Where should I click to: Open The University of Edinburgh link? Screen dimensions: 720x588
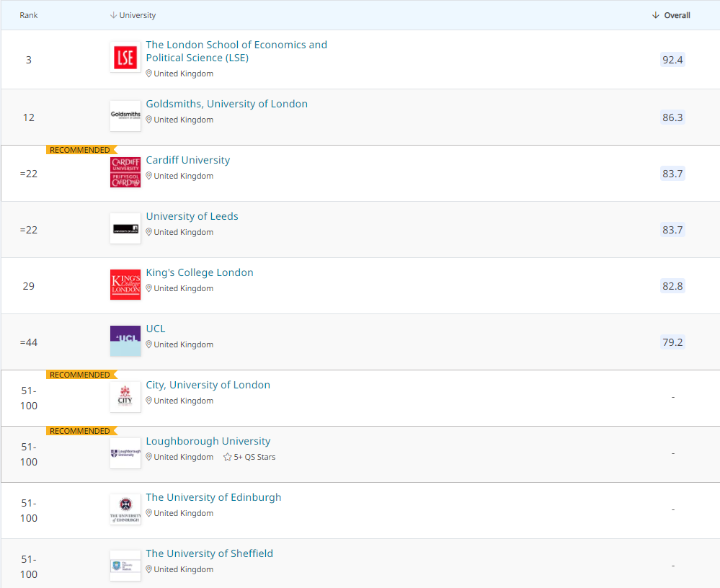click(x=213, y=497)
